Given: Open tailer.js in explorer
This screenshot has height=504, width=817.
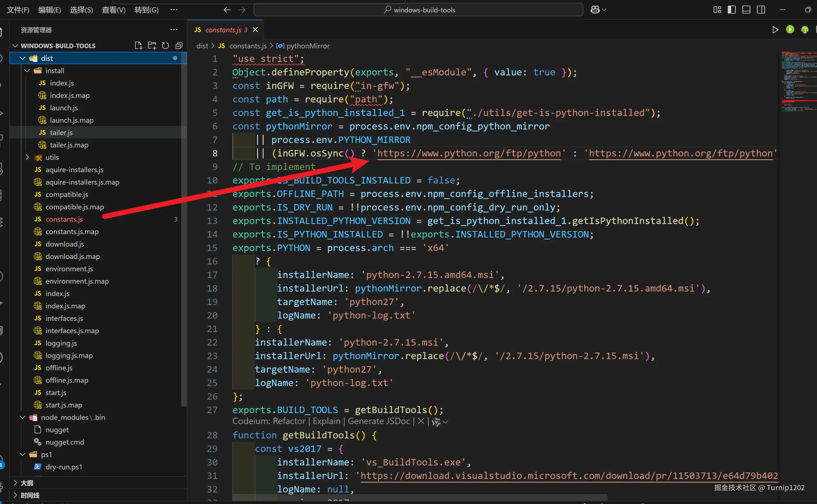Looking at the screenshot, I should pos(61,133).
